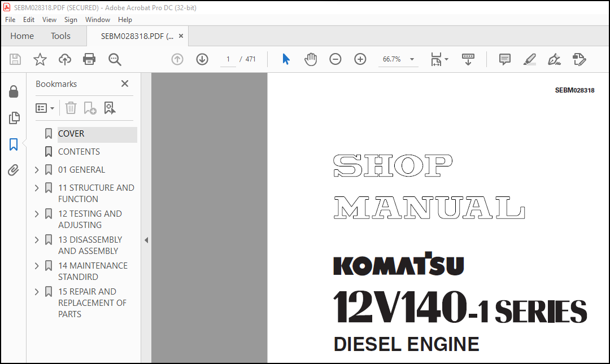Switch to the Tools tab

click(60, 36)
